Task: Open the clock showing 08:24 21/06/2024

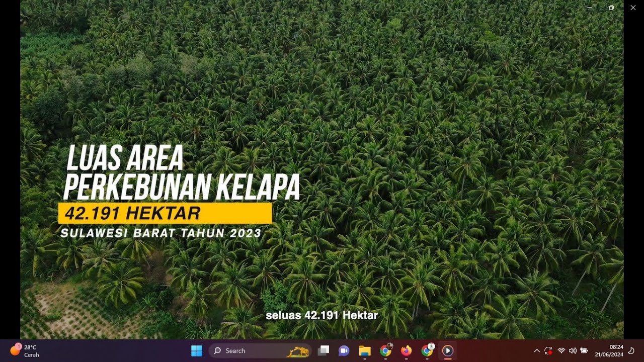Action: (x=609, y=350)
